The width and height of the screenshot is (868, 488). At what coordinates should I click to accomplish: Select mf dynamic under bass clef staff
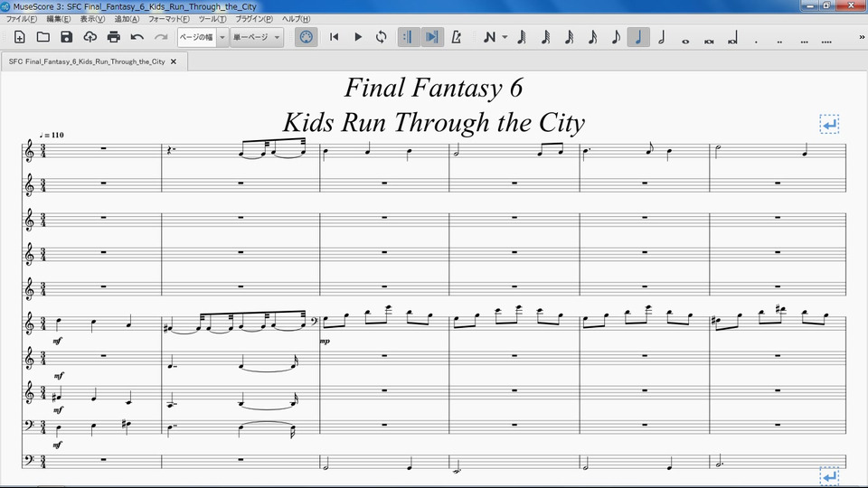click(x=58, y=445)
